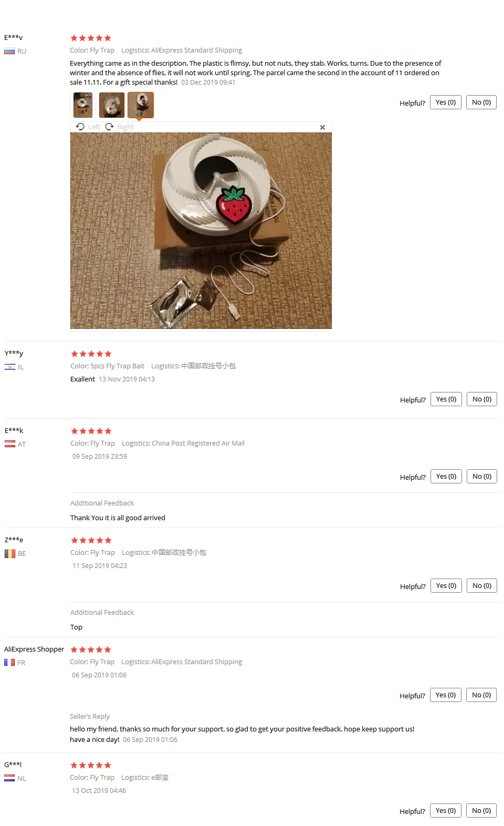
Task: Close the enlarged review photo
Action: [x=322, y=127]
